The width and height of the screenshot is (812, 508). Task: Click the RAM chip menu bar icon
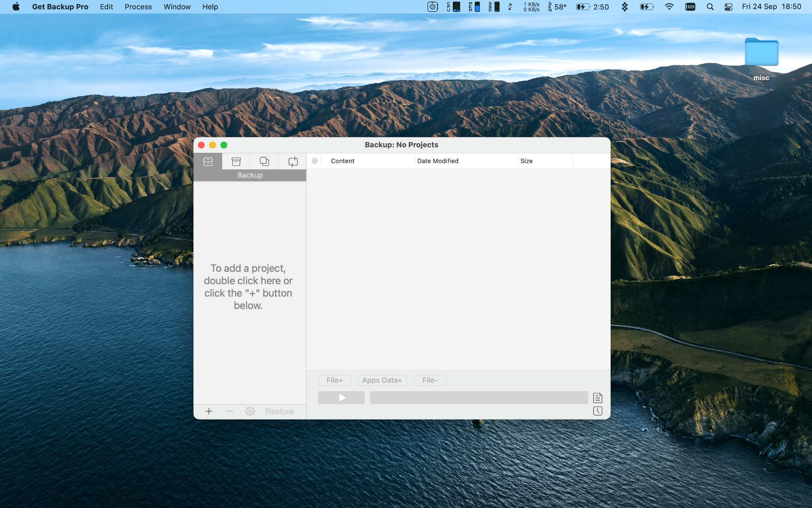[690, 7]
